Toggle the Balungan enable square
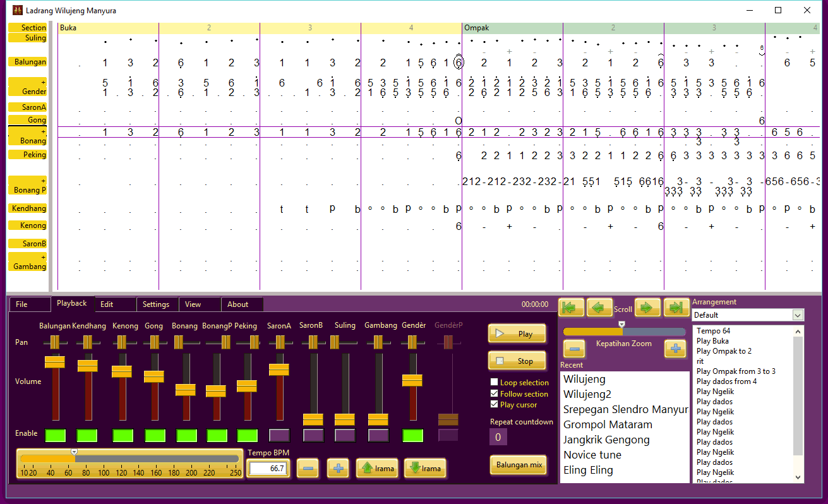This screenshot has width=828, height=504. 55,435
